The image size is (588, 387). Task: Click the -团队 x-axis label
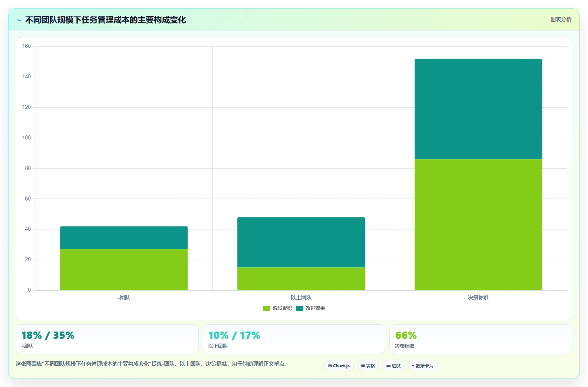[x=124, y=297]
